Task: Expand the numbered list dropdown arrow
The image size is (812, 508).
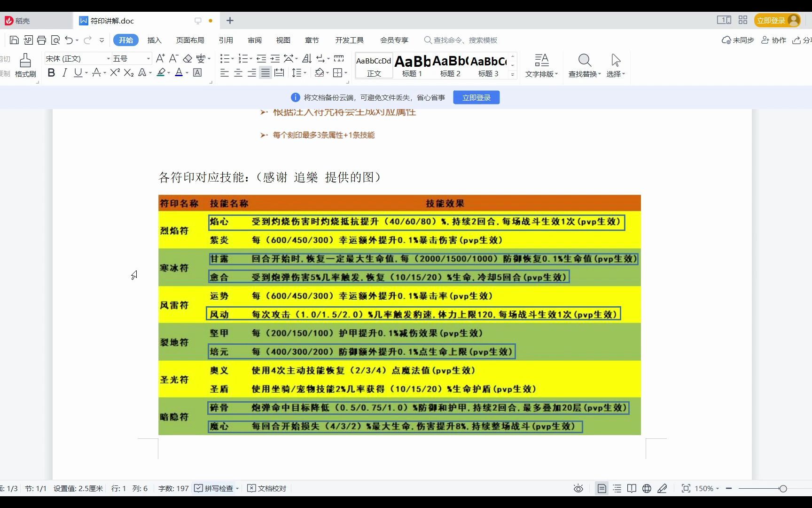Action: [251, 59]
